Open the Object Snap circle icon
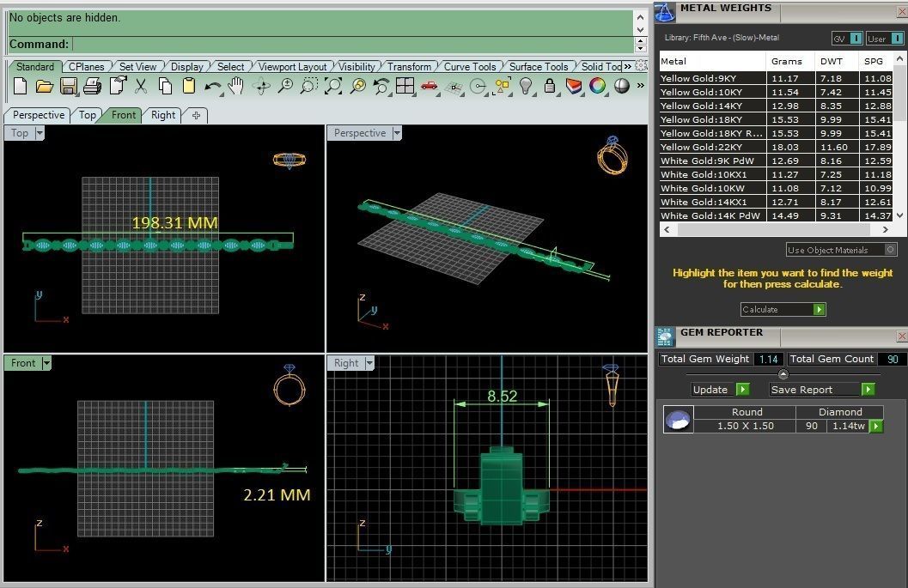 [478, 87]
